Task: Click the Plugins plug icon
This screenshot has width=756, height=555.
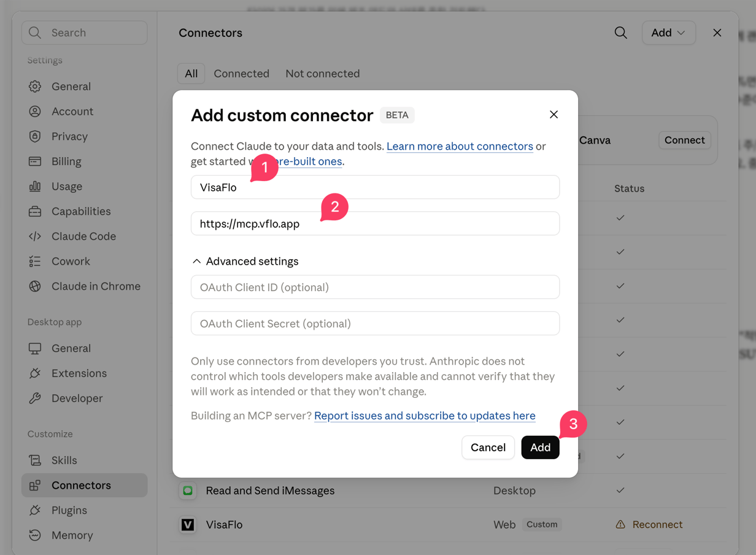Action: point(35,510)
